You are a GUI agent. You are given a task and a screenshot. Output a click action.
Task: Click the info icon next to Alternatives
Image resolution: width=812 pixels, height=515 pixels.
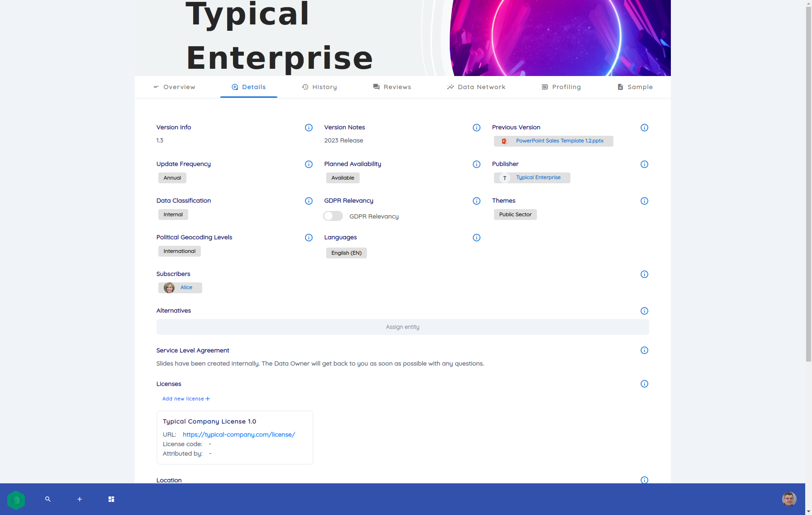tap(644, 311)
